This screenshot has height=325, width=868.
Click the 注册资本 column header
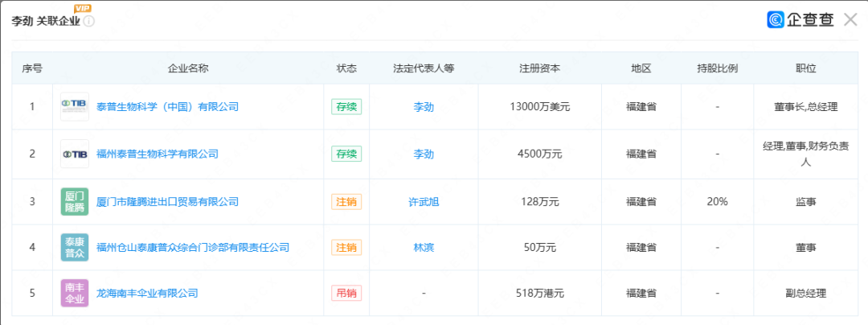pyautogui.click(x=540, y=68)
